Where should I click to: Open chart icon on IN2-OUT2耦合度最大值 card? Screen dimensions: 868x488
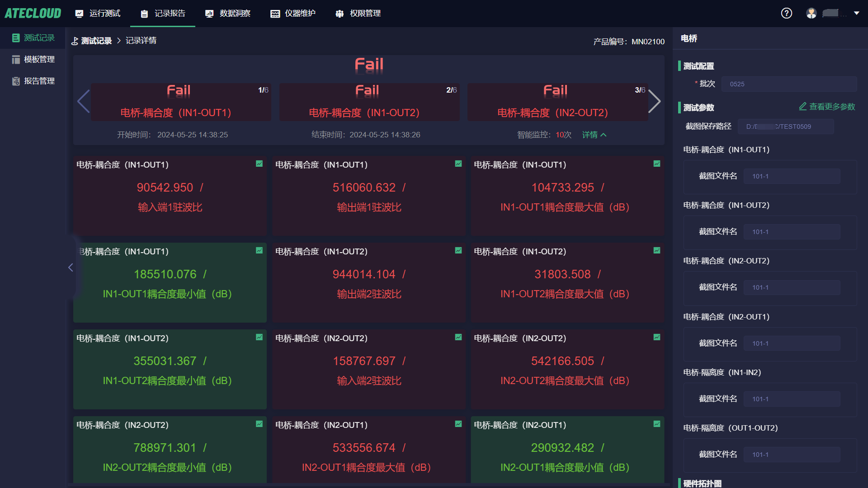(656, 337)
